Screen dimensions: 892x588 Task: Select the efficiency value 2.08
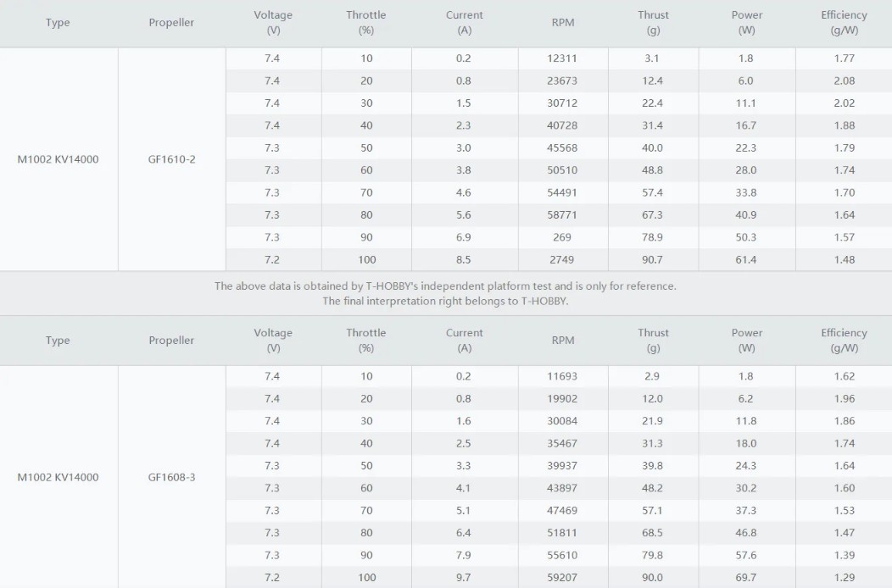tap(845, 80)
